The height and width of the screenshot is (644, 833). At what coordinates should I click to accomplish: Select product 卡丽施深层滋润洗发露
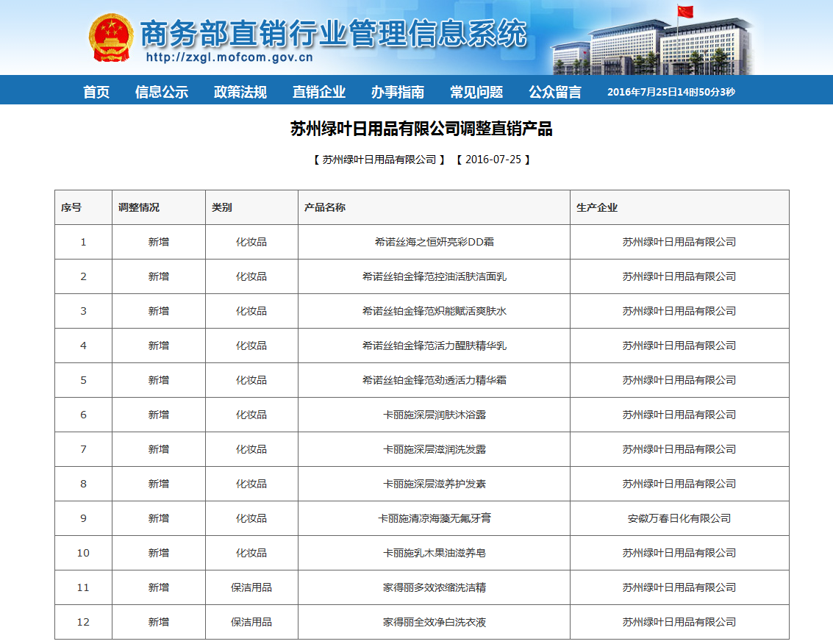434,449
